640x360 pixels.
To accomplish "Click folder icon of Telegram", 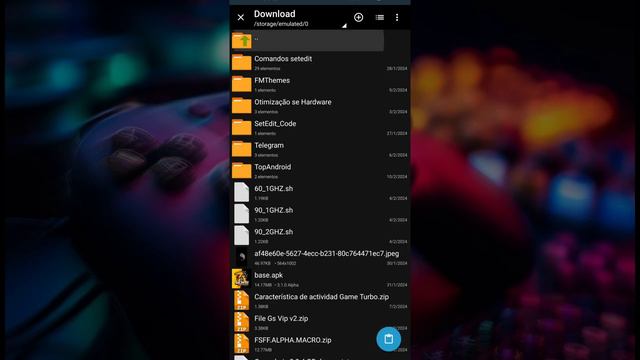I will tap(242, 149).
